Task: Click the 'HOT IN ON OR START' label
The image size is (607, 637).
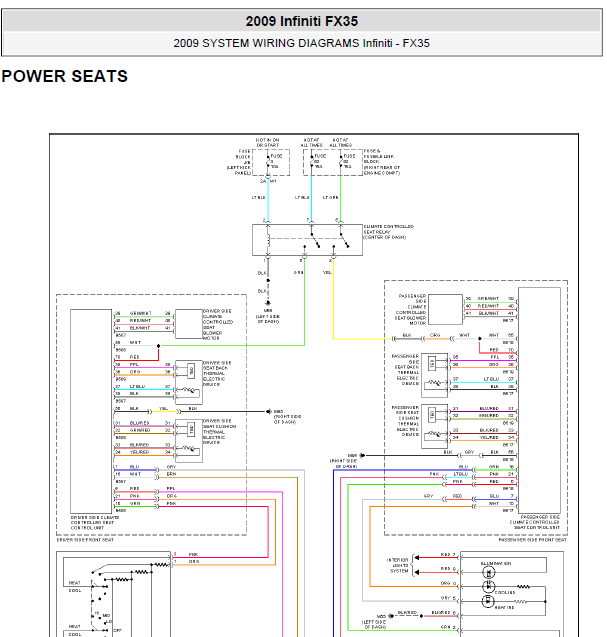Action: point(267,142)
